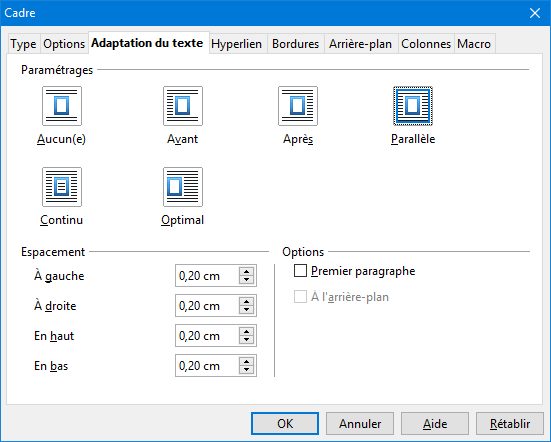Choose the Continu wrap icon

click(62, 187)
